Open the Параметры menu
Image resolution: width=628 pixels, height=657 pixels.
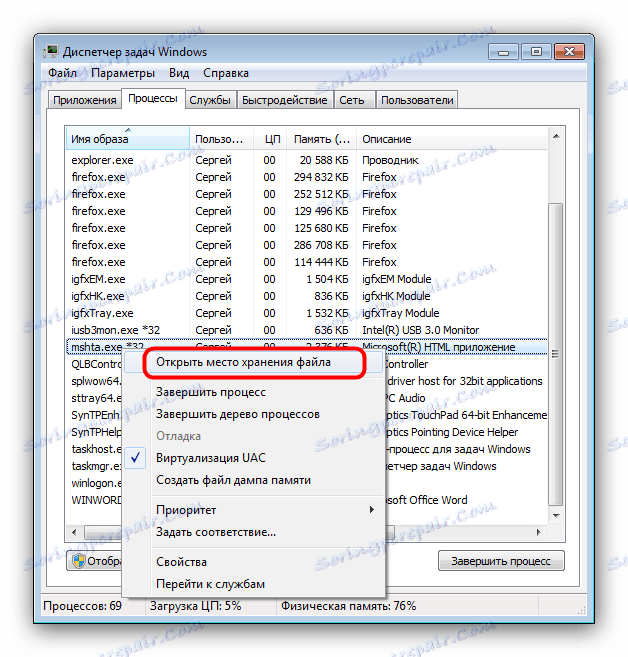(123, 73)
